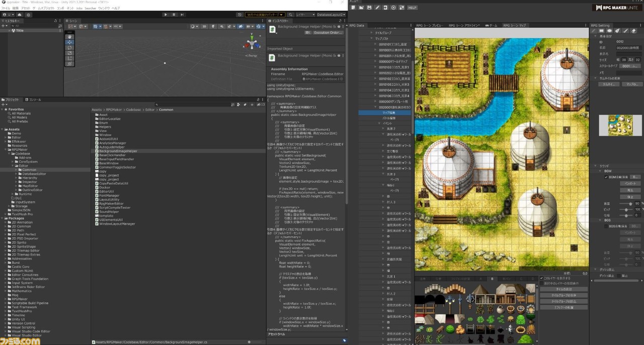Click the Execution Order button in Inspector
The width and height of the screenshot is (644, 345).
pos(328,33)
